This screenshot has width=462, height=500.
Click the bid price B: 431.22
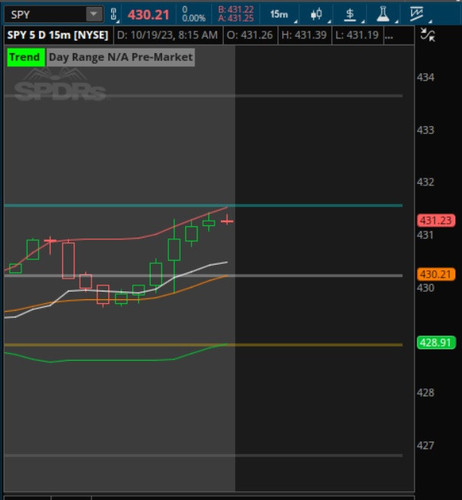pos(236,10)
